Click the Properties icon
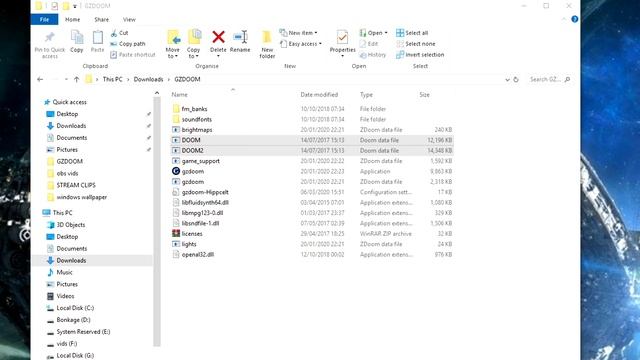The width and height of the screenshot is (640, 360). point(342,38)
